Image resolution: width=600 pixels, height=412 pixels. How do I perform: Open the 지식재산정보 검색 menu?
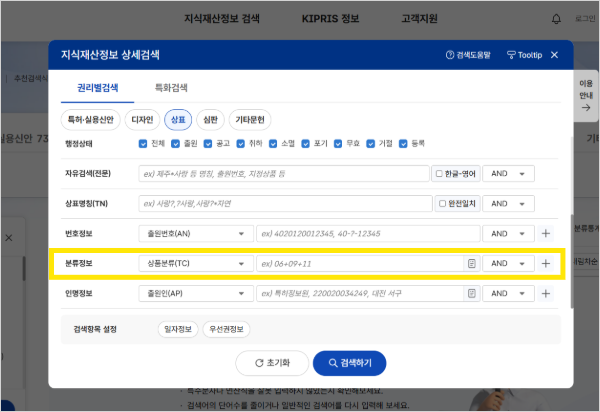pos(222,19)
